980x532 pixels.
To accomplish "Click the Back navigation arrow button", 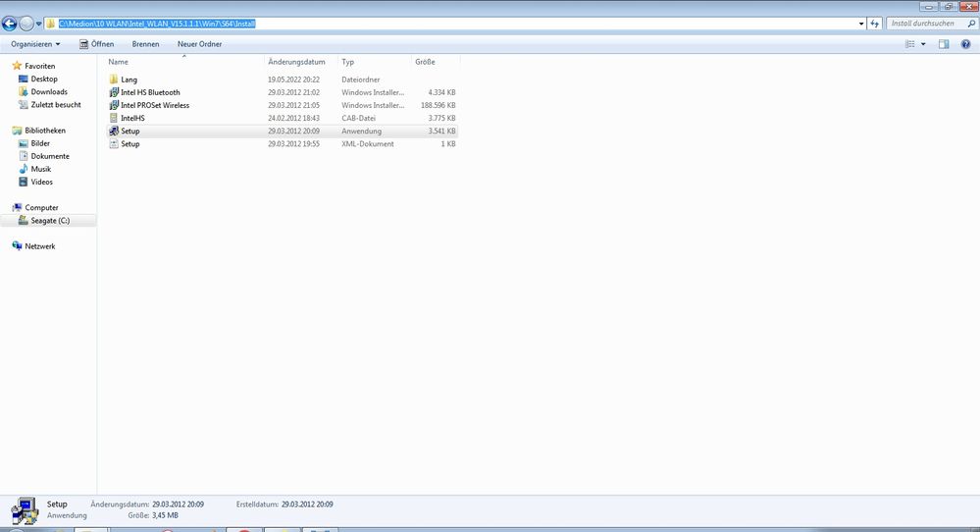I will [x=10, y=24].
